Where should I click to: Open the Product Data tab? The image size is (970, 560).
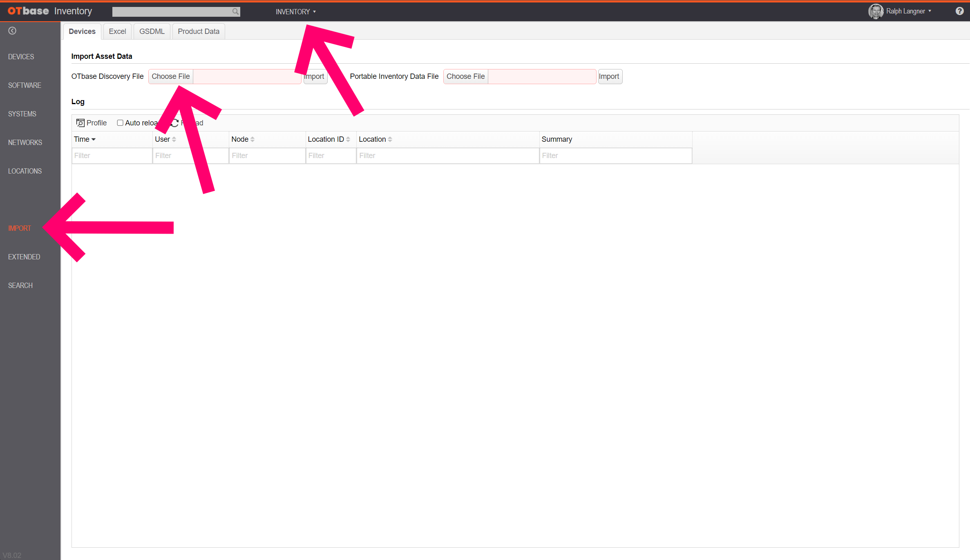click(198, 31)
